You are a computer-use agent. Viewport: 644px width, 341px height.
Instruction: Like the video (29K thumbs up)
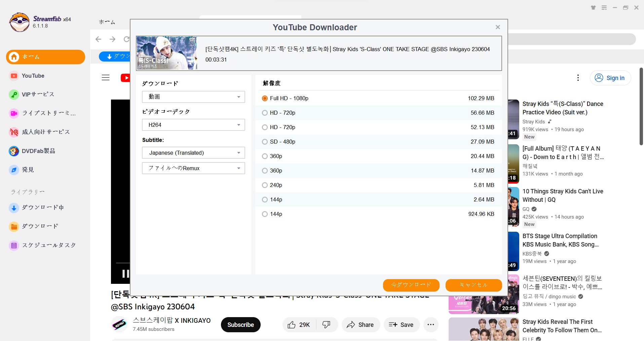pyautogui.click(x=299, y=325)
